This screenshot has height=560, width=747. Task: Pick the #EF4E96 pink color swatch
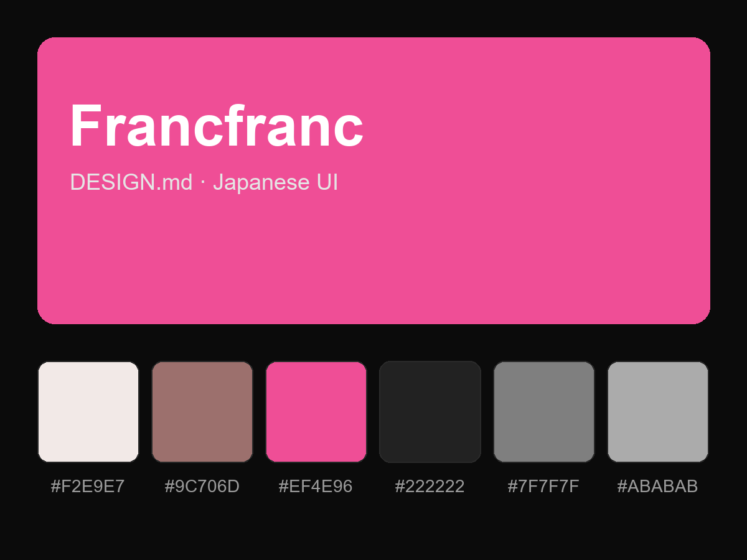316,412
